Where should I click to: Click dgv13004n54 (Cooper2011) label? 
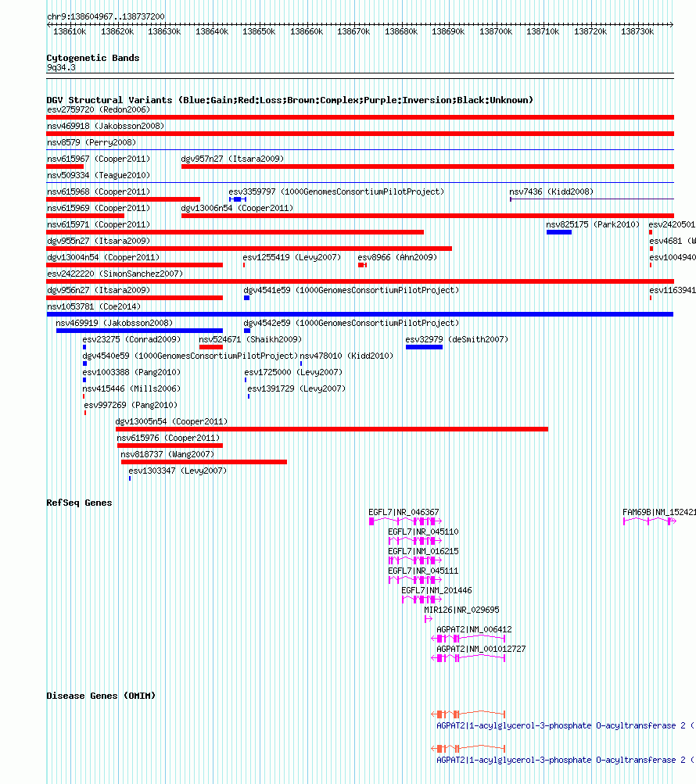(x=103, y=257)
